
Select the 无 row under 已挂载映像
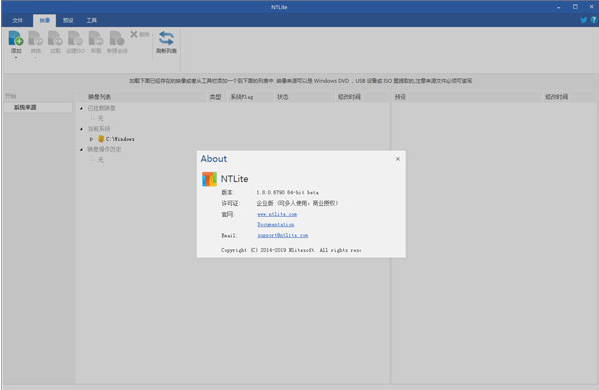coord(100,118)
